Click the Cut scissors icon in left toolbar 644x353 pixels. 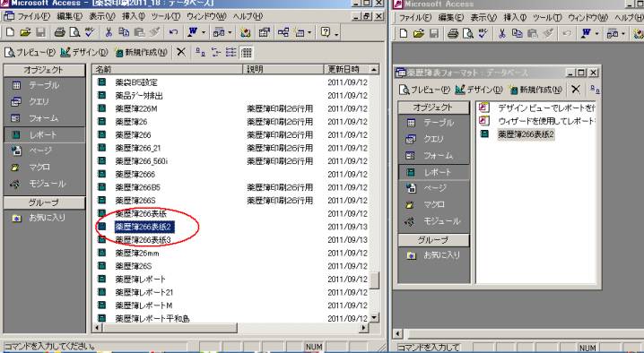click(109, 32)
